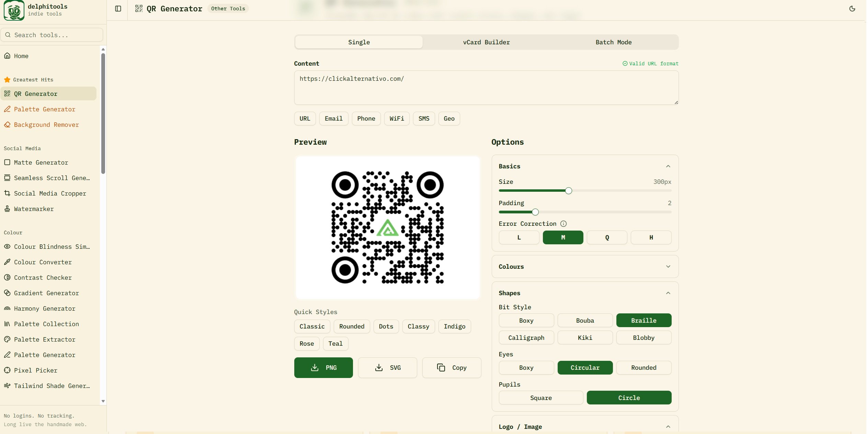Click the sidebar vertical scrollbar

[x=103, y=113]
